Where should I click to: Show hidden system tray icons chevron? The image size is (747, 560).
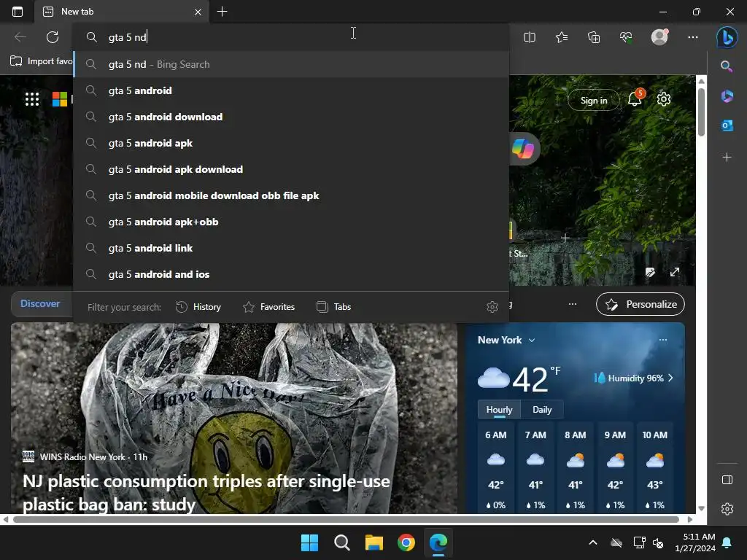(593, 542)
